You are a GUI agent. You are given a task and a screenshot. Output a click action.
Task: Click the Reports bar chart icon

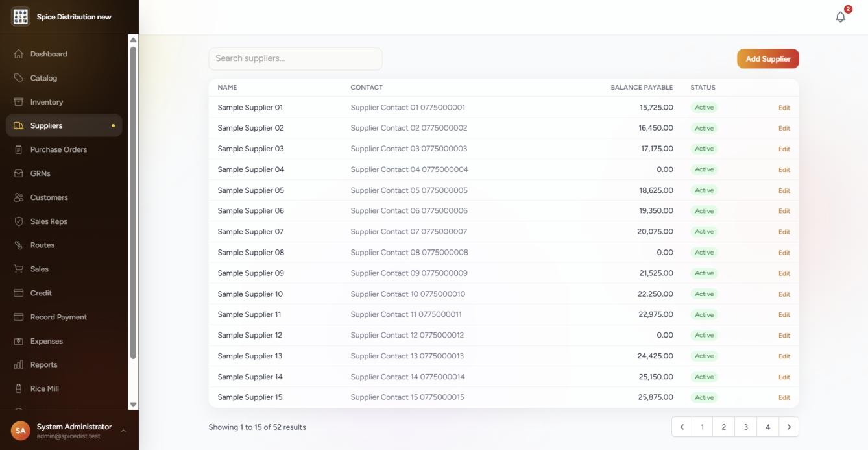18,365
